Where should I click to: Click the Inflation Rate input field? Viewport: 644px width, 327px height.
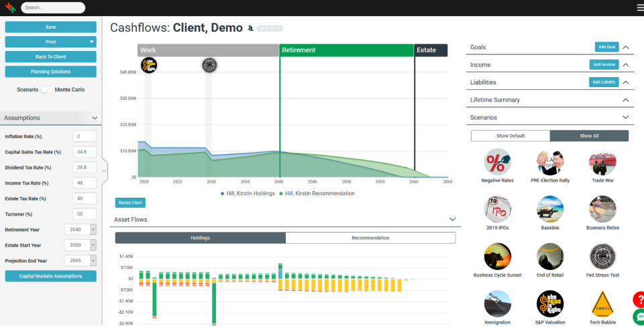pos(85,137)
